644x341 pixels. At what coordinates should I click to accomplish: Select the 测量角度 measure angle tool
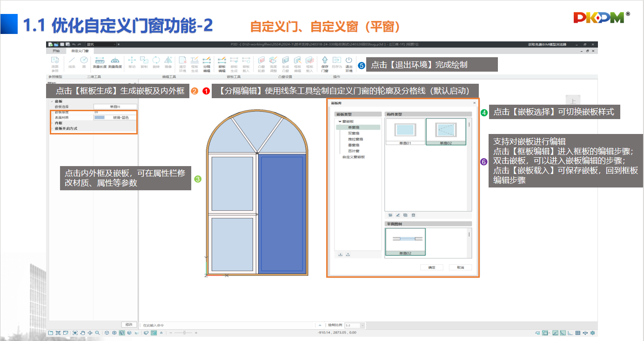115,62
